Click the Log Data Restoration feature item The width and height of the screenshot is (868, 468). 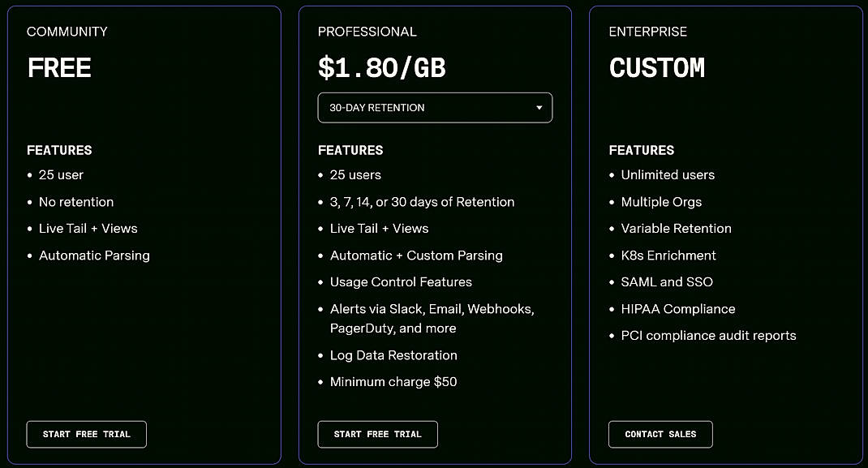click(x=393, y=355)
